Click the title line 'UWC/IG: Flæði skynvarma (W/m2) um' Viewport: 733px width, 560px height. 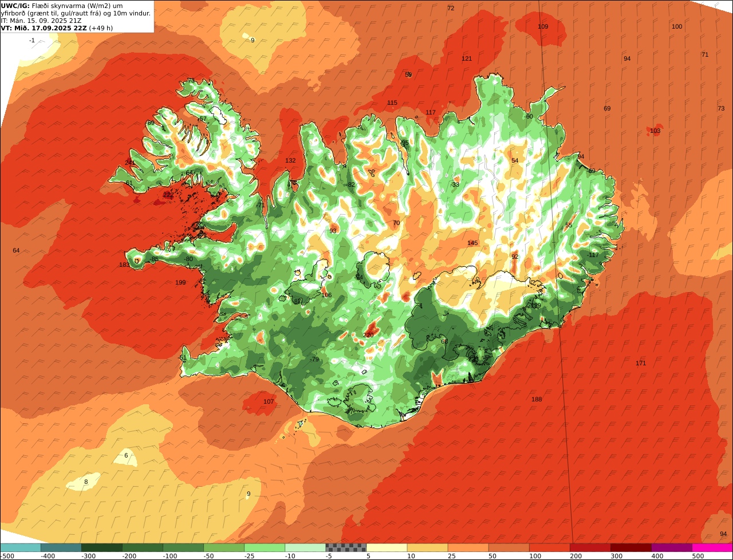tap(62, 6)
